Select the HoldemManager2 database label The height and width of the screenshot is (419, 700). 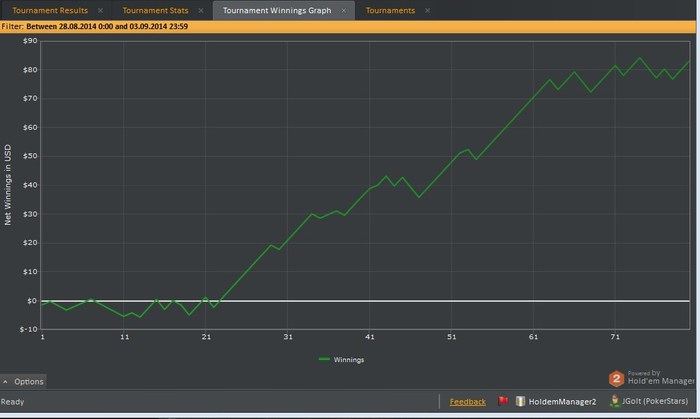(562, 402)
